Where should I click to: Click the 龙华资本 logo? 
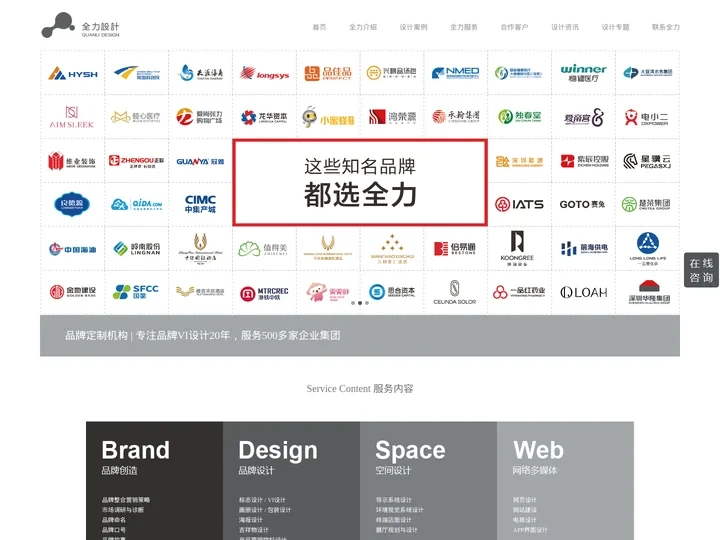[264, 117]
